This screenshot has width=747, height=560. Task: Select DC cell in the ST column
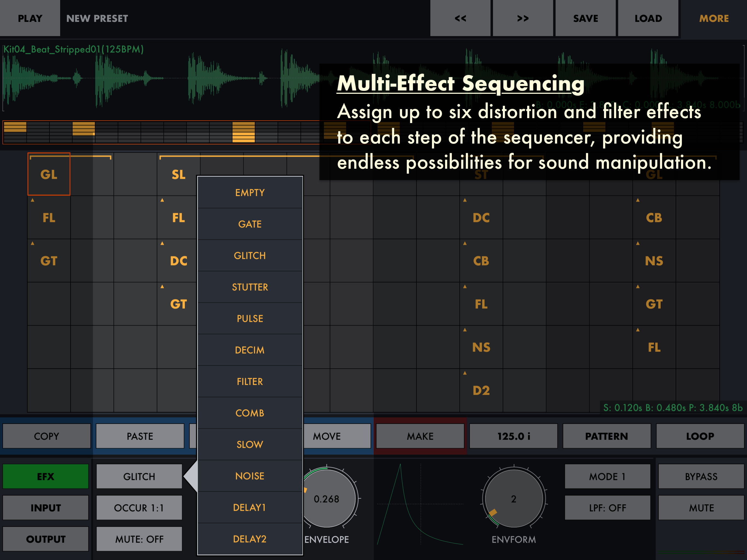pos(481,217)
